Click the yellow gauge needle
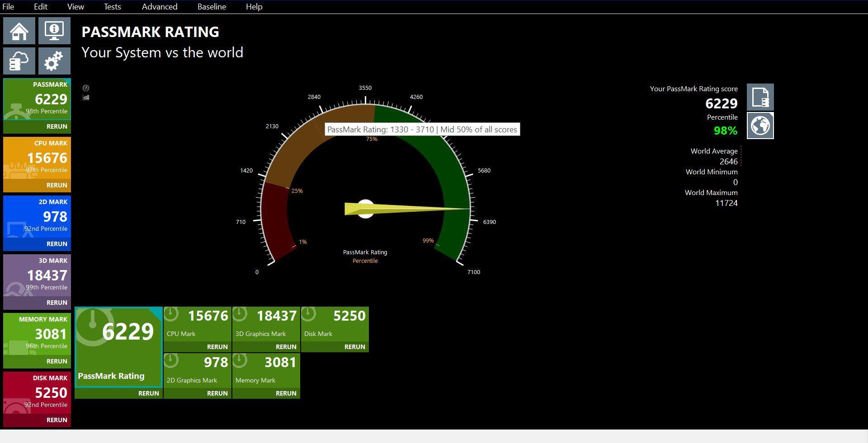The width and height of the screenshot is (868, 443). [407, 209]
